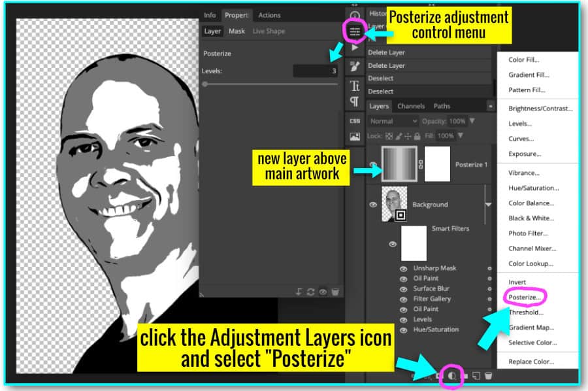Click the clip-to-layer icon in Properties panel

pyautogui.click(x=299, y=292)
